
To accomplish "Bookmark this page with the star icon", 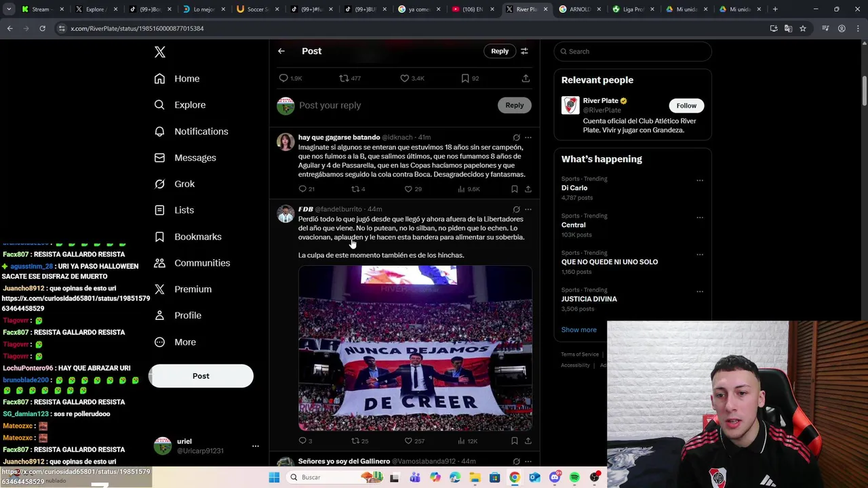I will [x=803, y=28].
